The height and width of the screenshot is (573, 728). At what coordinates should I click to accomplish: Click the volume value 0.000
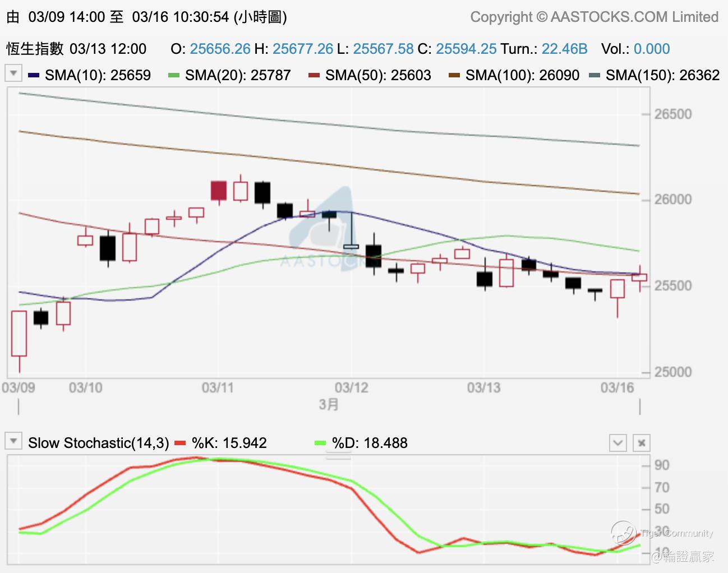pyautogui.click(x=652, y=49)
